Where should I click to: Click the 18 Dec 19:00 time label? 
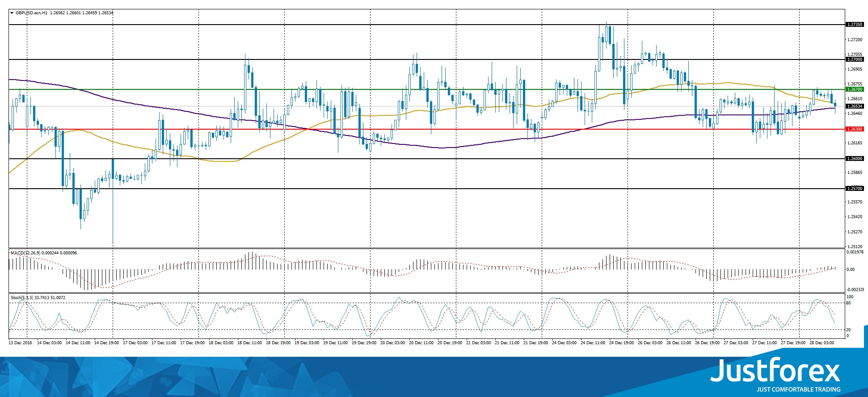click(278, 343)
